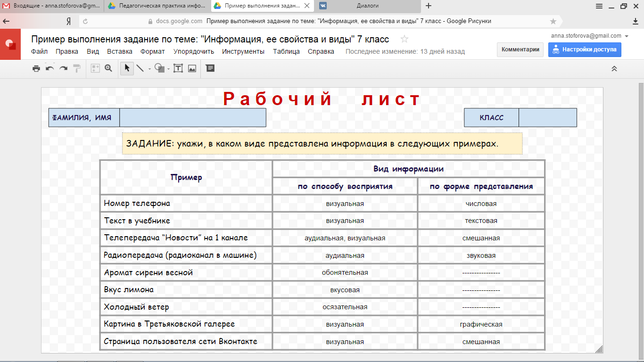The image size is (644, 362).
Task: Switch to the Диалоги VK tab
Action: pyautogui.click(x=368, y=6)
